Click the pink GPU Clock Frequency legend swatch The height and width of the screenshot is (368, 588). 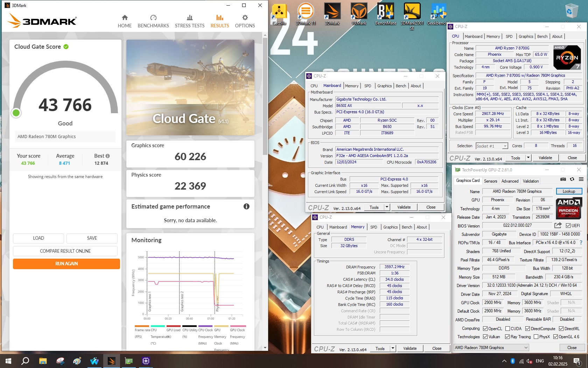pyautogui.click(x=238, y=326)
